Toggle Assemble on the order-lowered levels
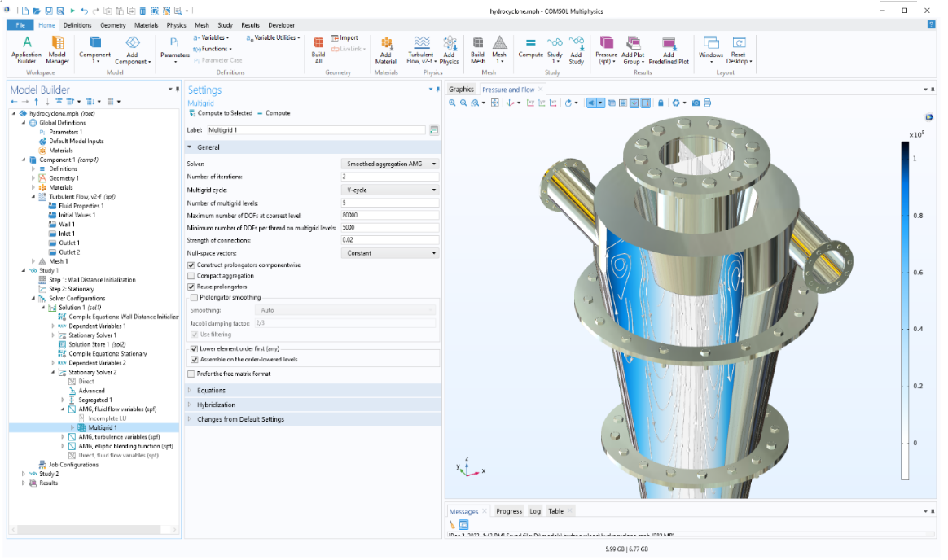948x560 pixels. (194, 360)
